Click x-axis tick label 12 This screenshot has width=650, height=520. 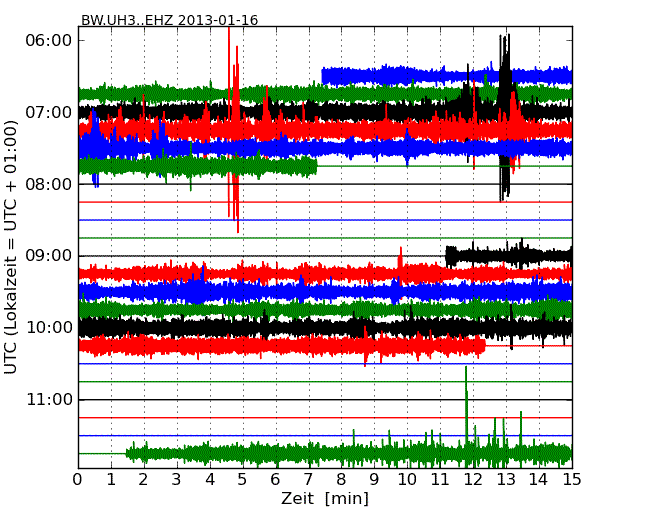point(473,480)
